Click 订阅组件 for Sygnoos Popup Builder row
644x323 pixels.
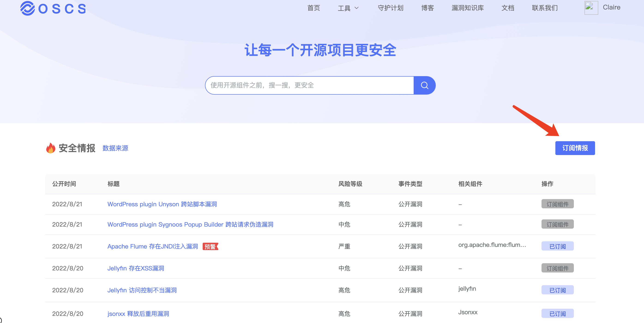[557, 224]
